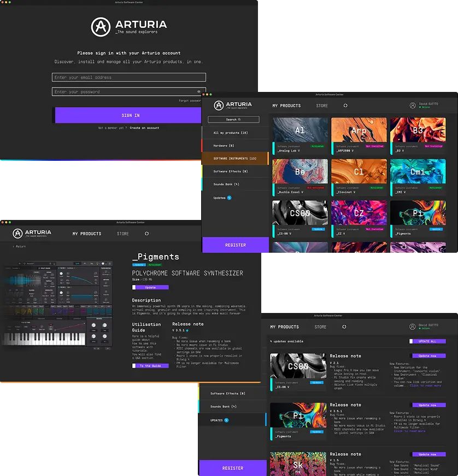Click the refresh icon in the updates window

pyautogui.click(x=344, y=327)
